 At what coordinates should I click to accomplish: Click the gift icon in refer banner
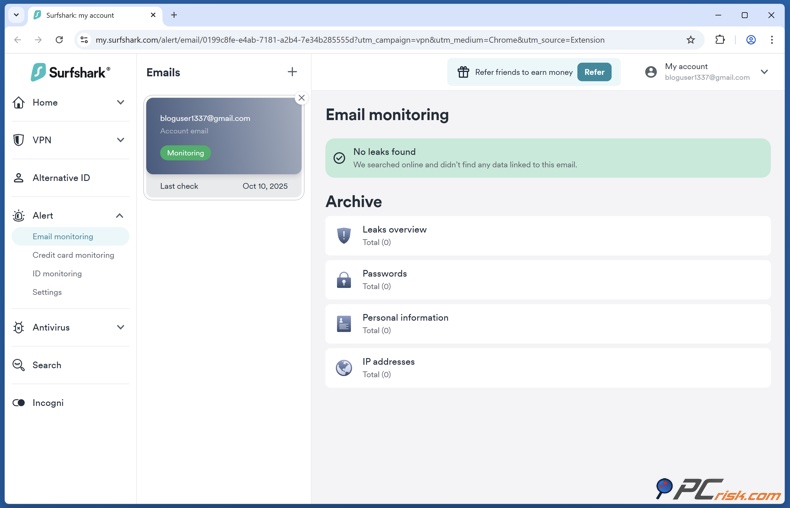tap(463, 72)
